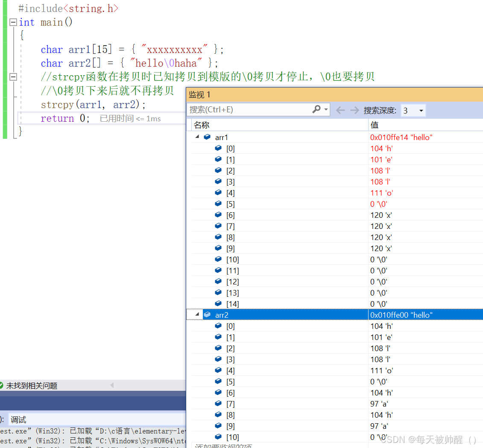The height and width of the screenshot is (448, 483).
Task: Click cube icon of arr2 element [9]
Action: (x=218, y=425)
